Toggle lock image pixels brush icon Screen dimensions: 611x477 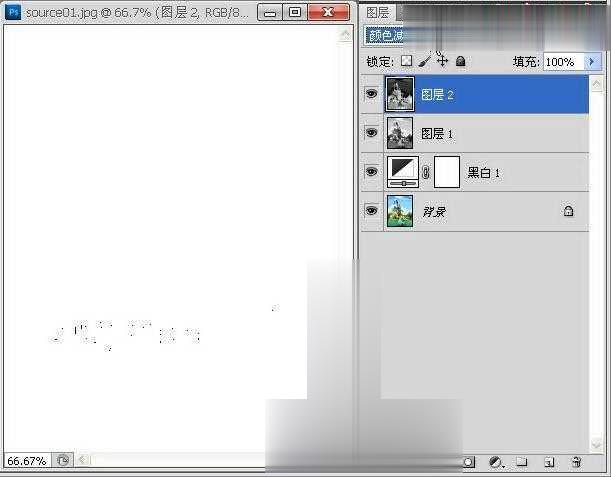click(424, 61)
